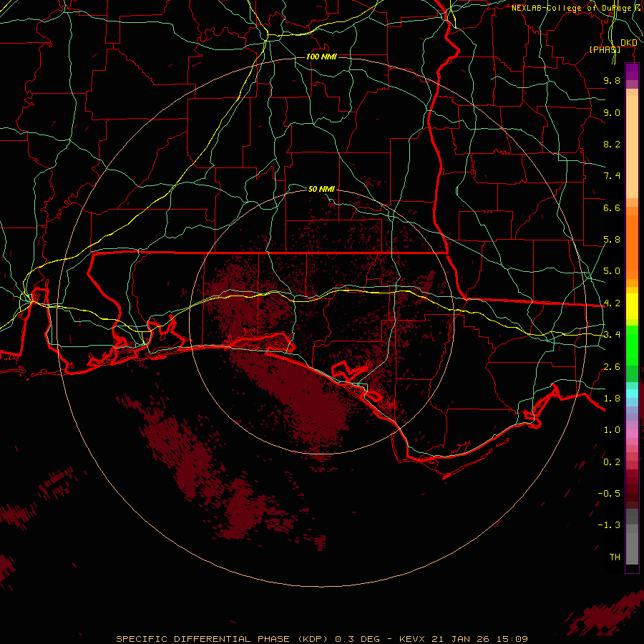Click the "KEVX 21 JAN 26 15:09" timestamp
Image resolution: width=644 pixels, height=644 pixels.
point(463,639)
